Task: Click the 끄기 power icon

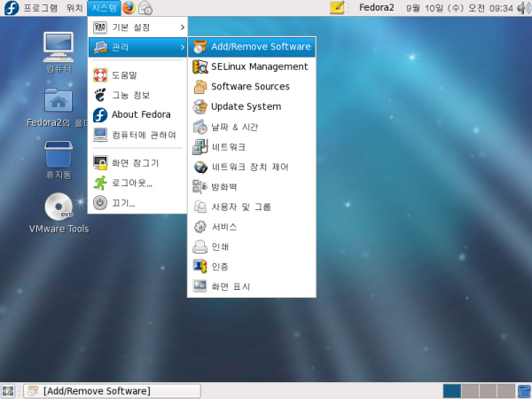Action: pyautogui.click(x=100, y=203)
